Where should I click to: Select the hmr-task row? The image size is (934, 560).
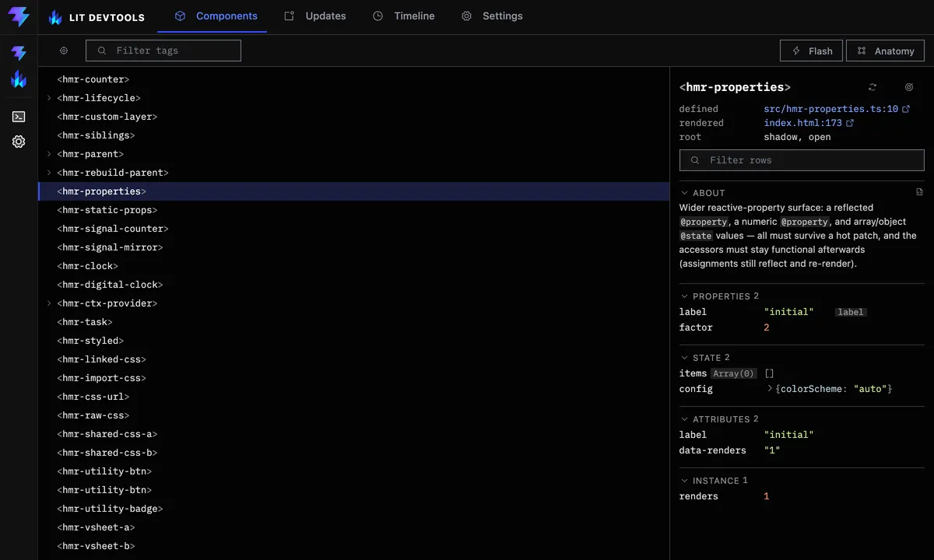click(354, 322)
